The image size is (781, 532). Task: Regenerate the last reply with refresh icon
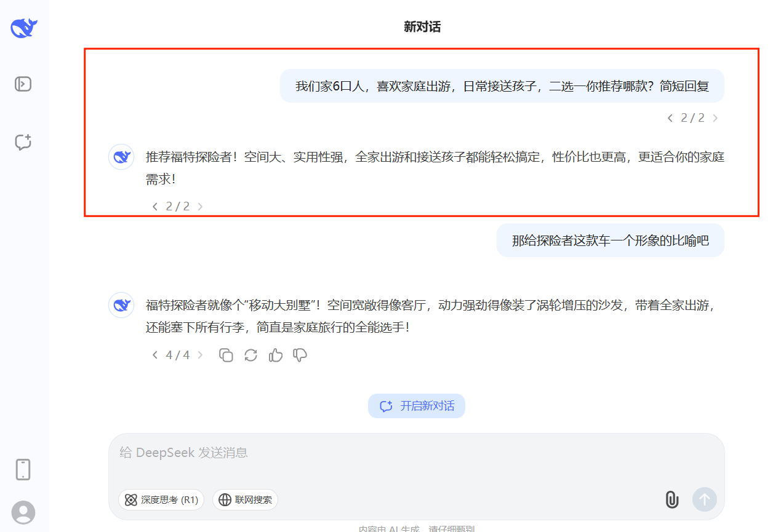tap(250, 355)
